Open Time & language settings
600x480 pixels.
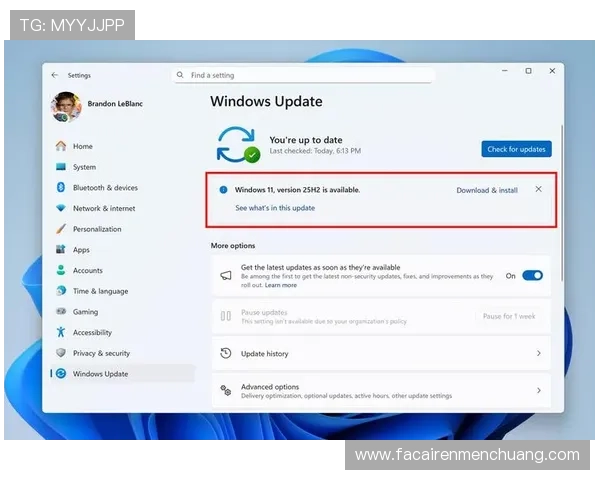pos(101,291)
